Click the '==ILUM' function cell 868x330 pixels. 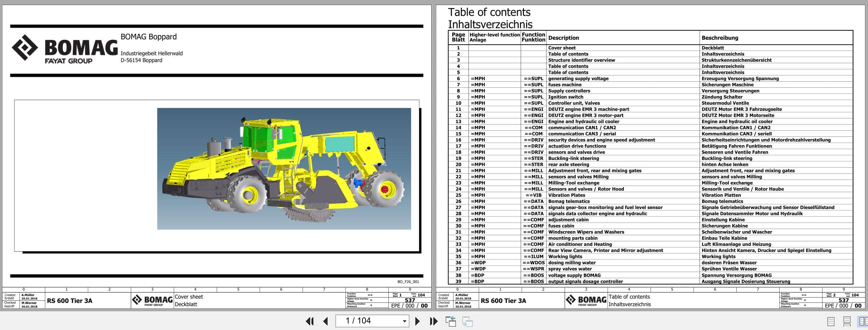[533, 256]
